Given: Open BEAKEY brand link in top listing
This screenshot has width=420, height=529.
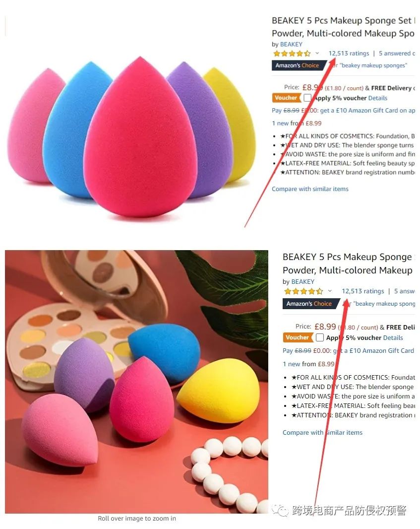Looking at the screenshot, I should [291, 44].
